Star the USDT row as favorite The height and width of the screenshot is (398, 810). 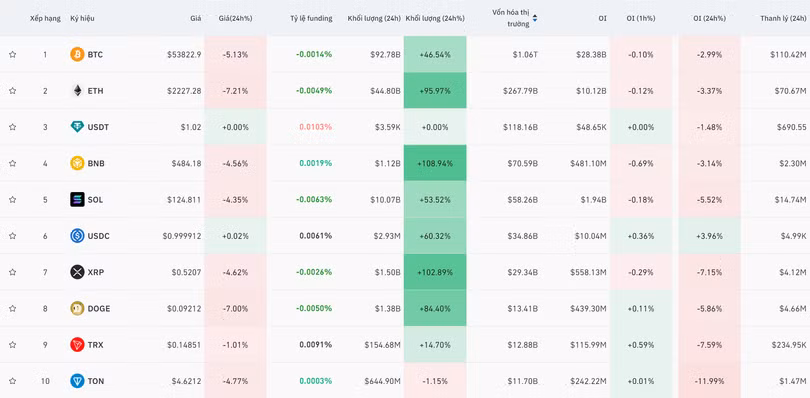[12, 127]
